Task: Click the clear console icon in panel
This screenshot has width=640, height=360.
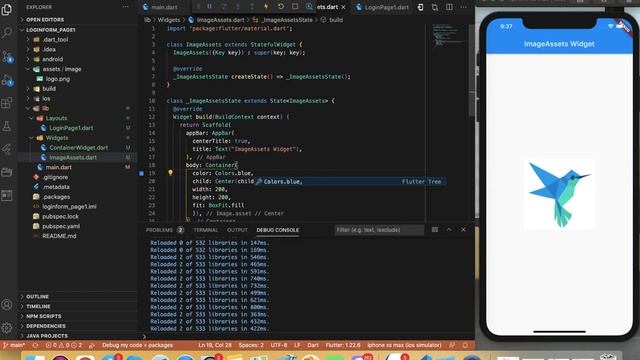Action: coord(435,230)
